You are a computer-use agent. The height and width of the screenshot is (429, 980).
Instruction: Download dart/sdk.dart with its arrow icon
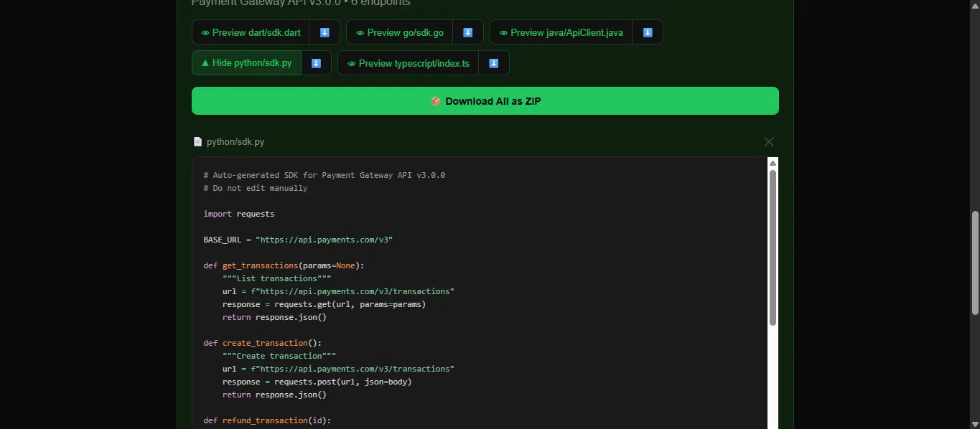click(325, 32)
